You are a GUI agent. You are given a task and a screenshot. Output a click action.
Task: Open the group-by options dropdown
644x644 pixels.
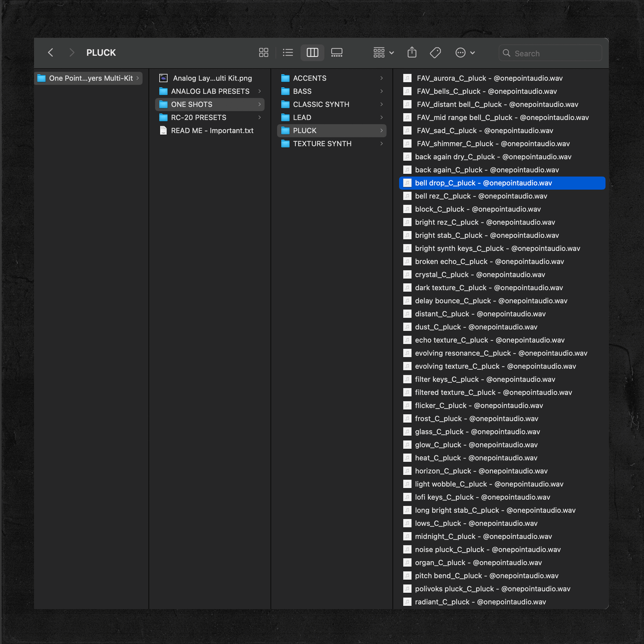coord(383,53)
